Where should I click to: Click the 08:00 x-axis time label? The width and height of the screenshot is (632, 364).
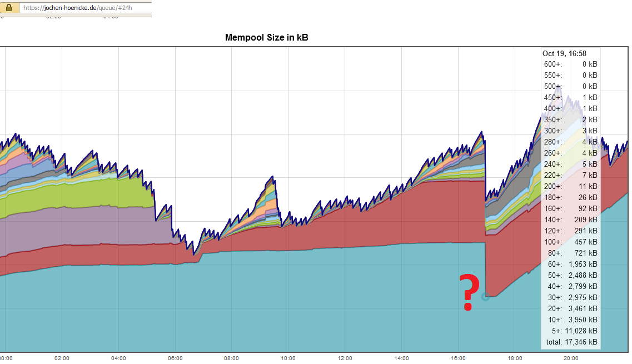(x=231, y=358)
